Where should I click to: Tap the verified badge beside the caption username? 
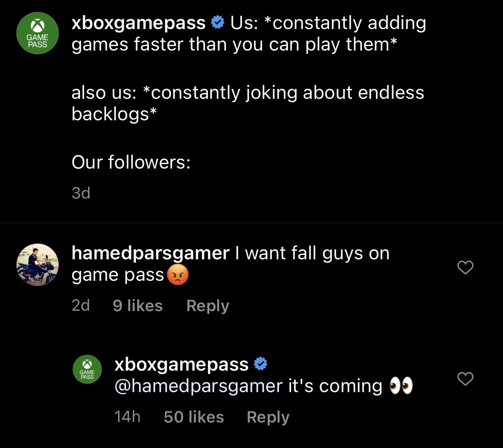click(217, 22)
